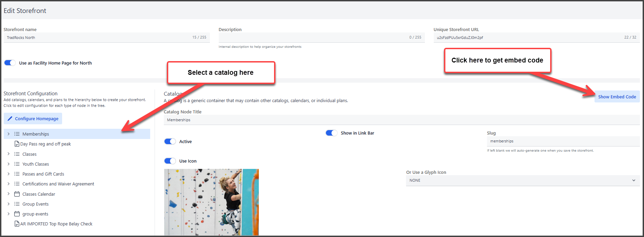This screenshot has height=237, width=644.
Task: Click the Slug input field
Action: tap(563, 141)
